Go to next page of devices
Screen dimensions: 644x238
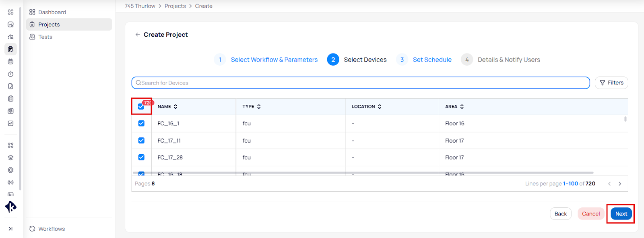pos(620,184)
